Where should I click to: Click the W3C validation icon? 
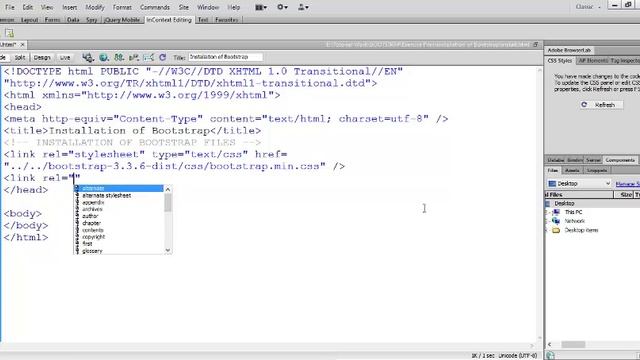tap(133, 58)
